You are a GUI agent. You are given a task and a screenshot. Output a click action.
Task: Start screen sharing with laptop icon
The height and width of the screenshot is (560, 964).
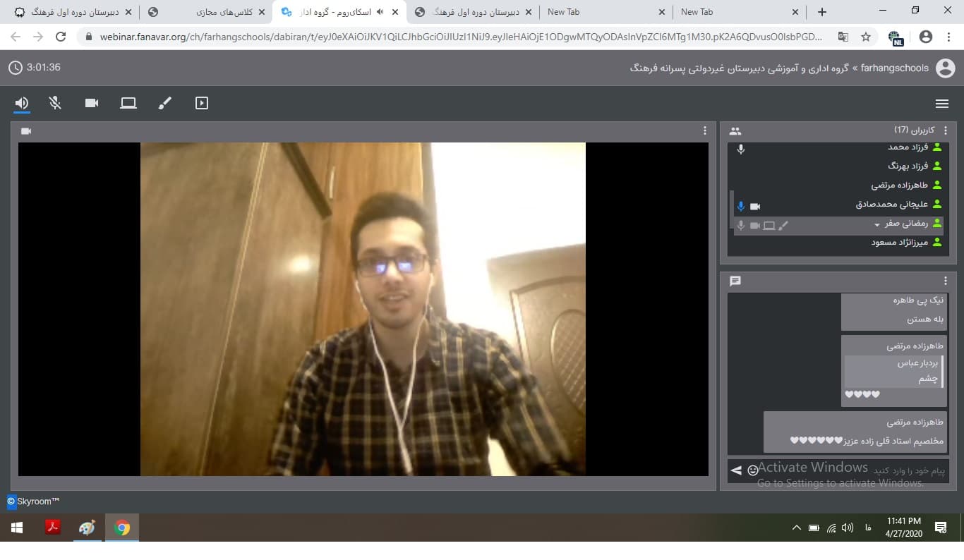point(128,103)
